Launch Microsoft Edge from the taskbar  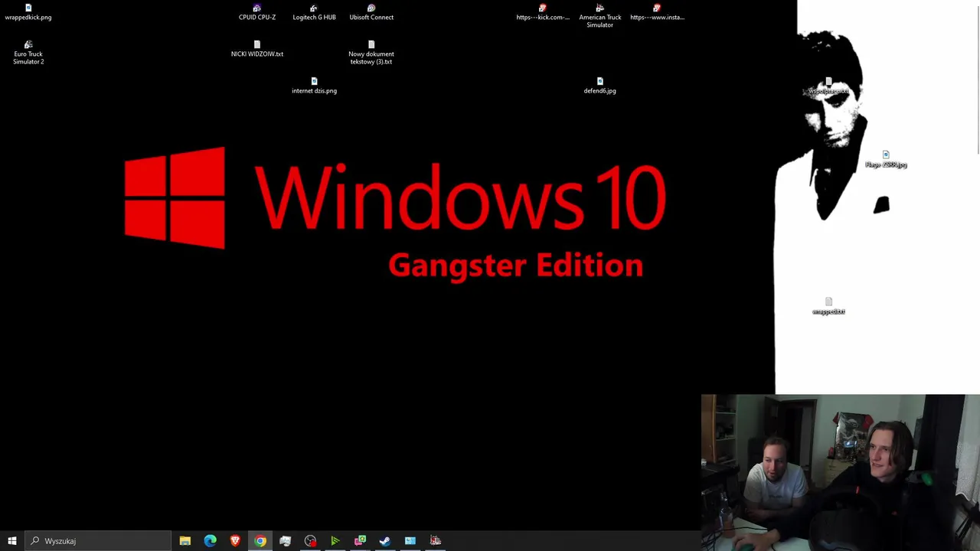point(210,541)
